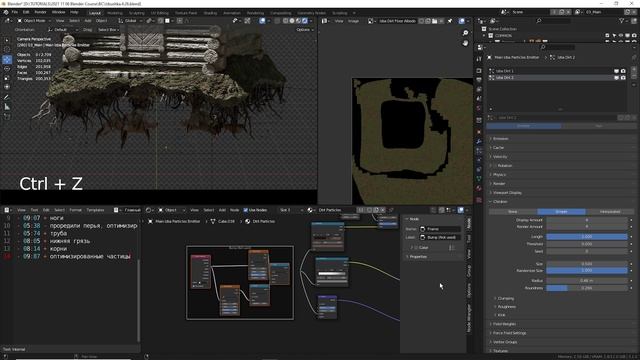The height and width of the screenshot is (360, 640).
Task: Open the Object Data properties tab
Action: (479, 179)
